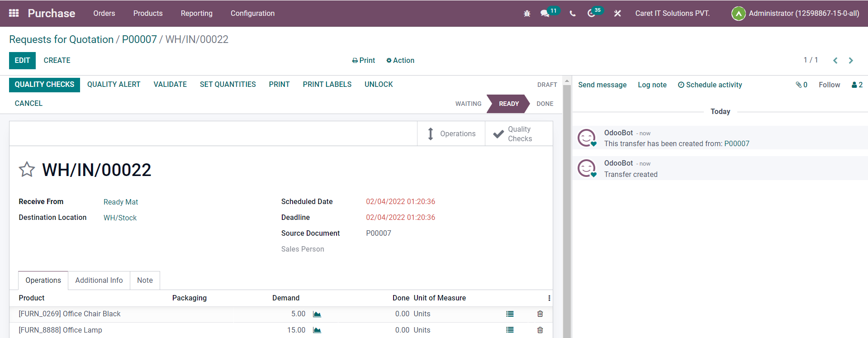Mark WH/IN/00022 as favorite star
The height and width of the screenshot is (338, 868).
pyautogui.click(x=27, y=170)
